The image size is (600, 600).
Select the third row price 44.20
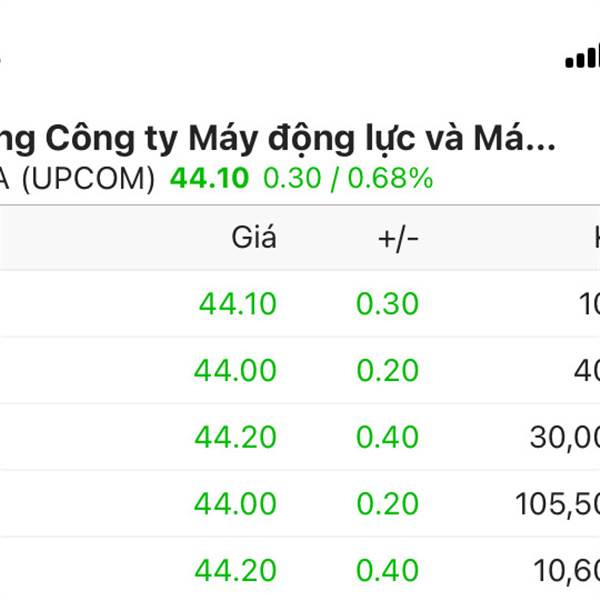(x=235, y=437)
